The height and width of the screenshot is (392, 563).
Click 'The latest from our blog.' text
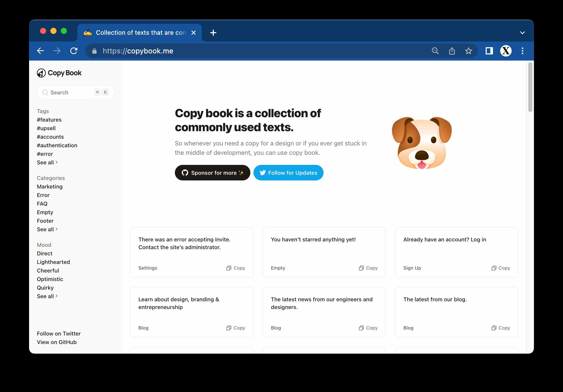tap(435, 299)
